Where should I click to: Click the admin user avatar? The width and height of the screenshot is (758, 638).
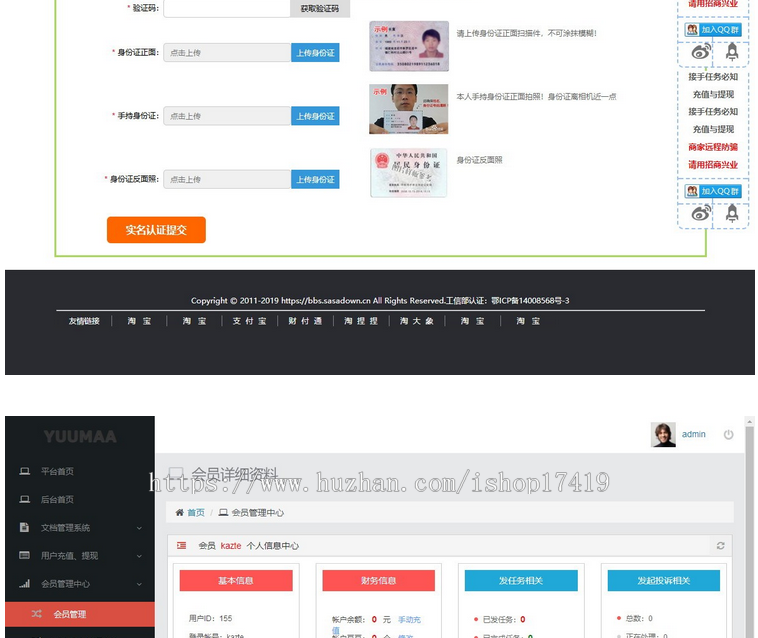(x=663, y=435)
